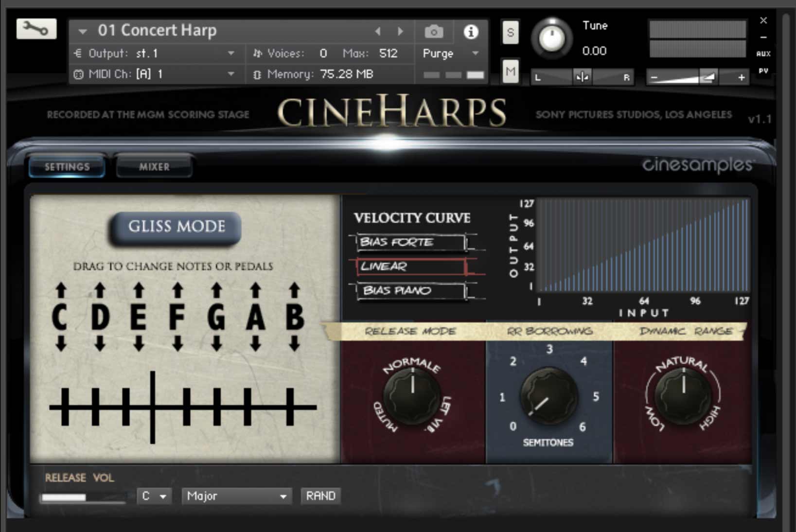The width and height of the screenshot is (796, 532).
Task: Expand the Purge dropdown
Action: (x=474, y=53)
